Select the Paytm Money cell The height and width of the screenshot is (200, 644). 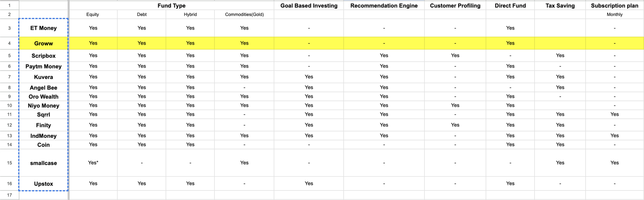(x=43, y=66)
